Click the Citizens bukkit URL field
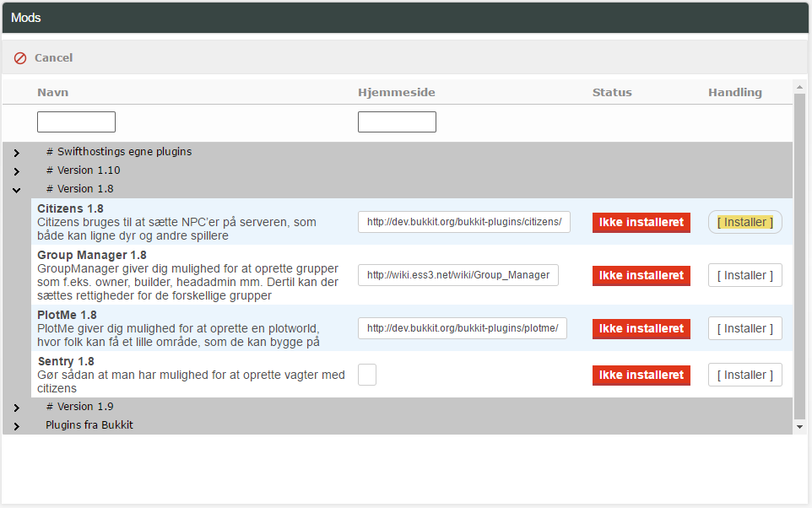The width and height of the screenshot is (812, 508). tap(464, 222)
